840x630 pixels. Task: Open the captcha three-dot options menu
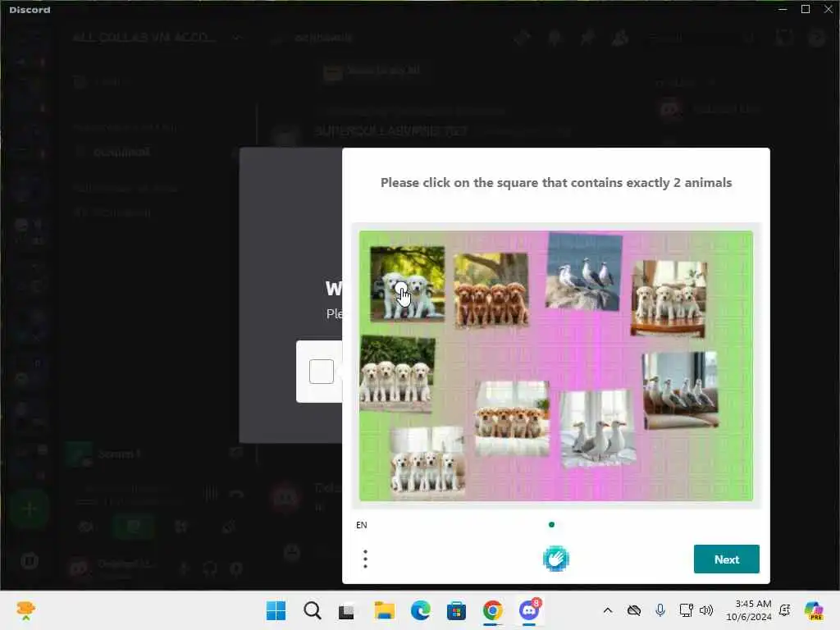click(365, 559)
